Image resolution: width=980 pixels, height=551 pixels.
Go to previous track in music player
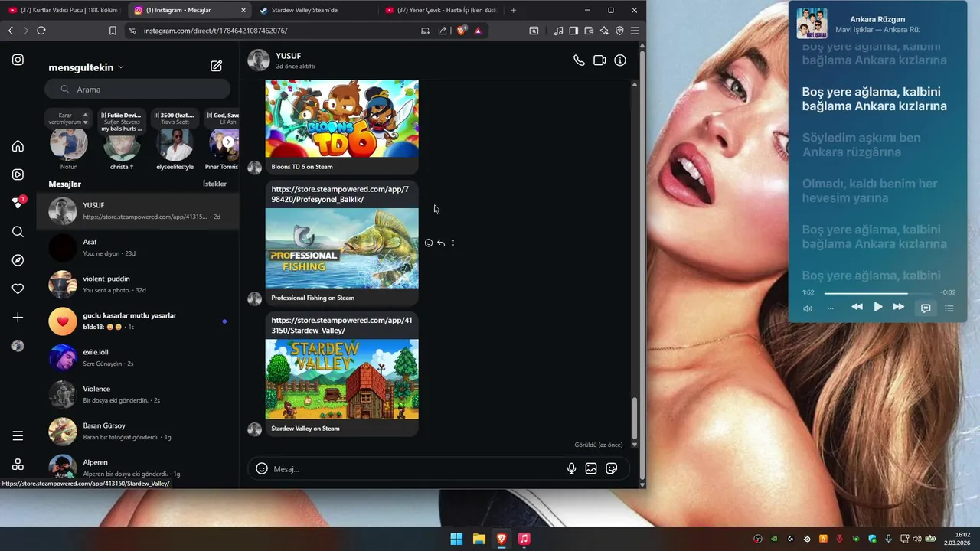pos(857,307)
